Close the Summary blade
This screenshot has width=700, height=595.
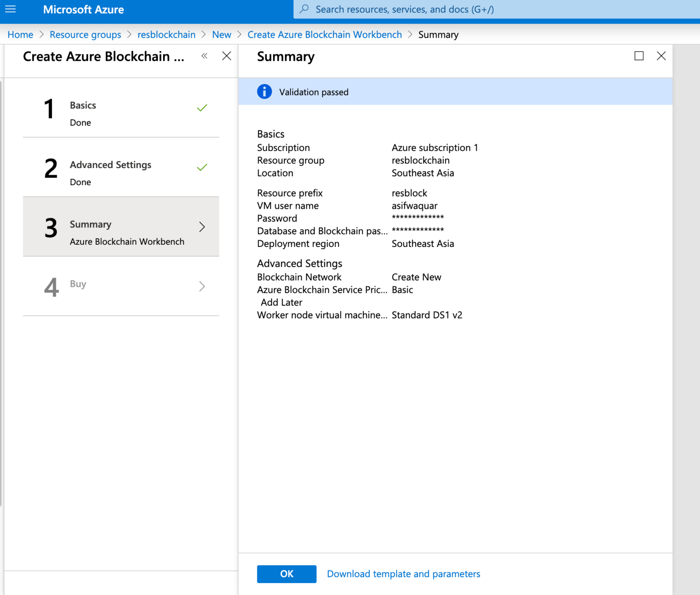661,56
